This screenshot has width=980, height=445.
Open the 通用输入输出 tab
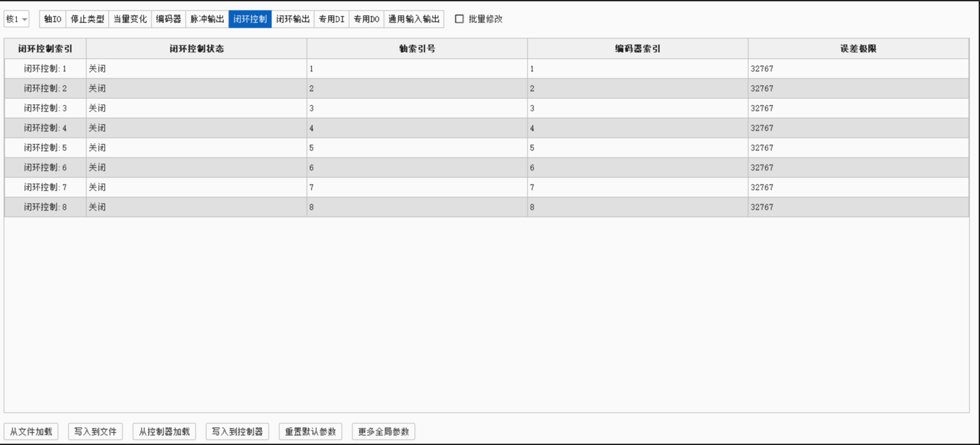click(414, 19)
